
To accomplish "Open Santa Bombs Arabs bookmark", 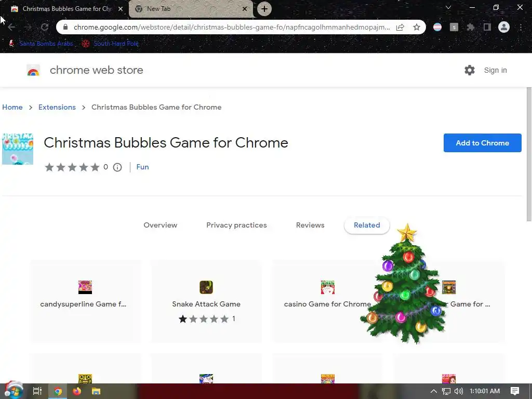I will tap(41, 44).
